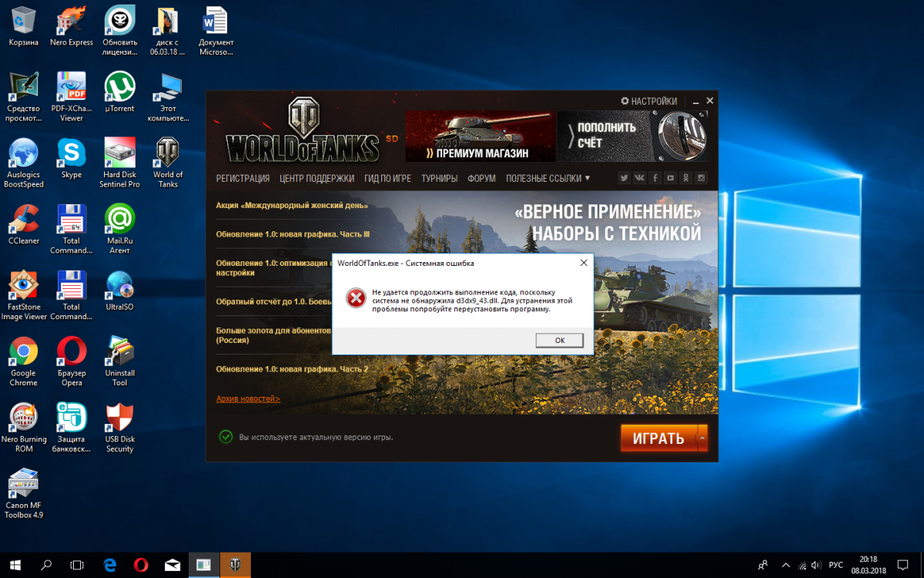Select the Google Chrome desktop icon
The image size is (924, 578).
pos(24,361)
